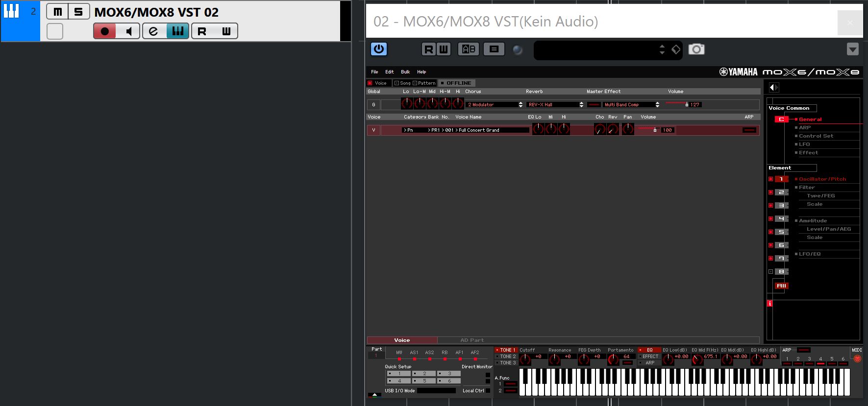Mute track with the M button
The height and width of the screenshot is (406, 868).
(58, 12)
